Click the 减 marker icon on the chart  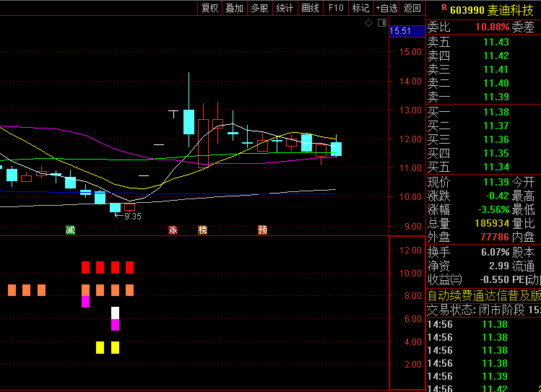(x=70, y=230)
